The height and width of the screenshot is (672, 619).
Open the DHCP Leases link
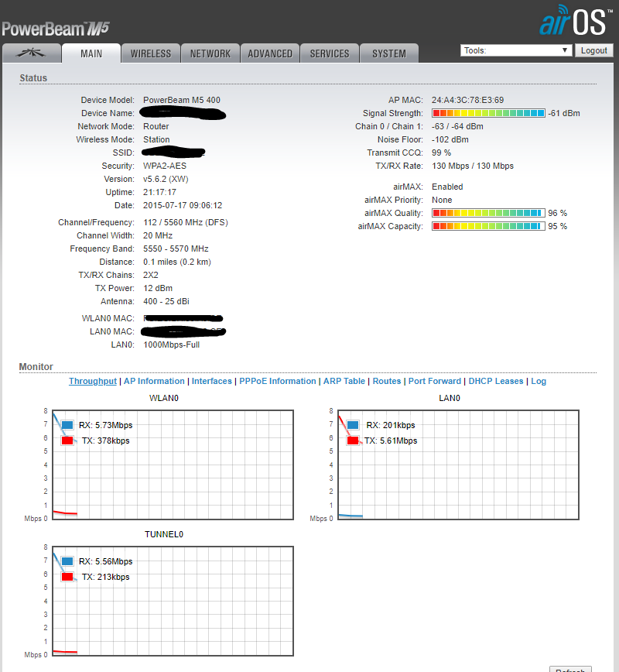pos(496,381)
